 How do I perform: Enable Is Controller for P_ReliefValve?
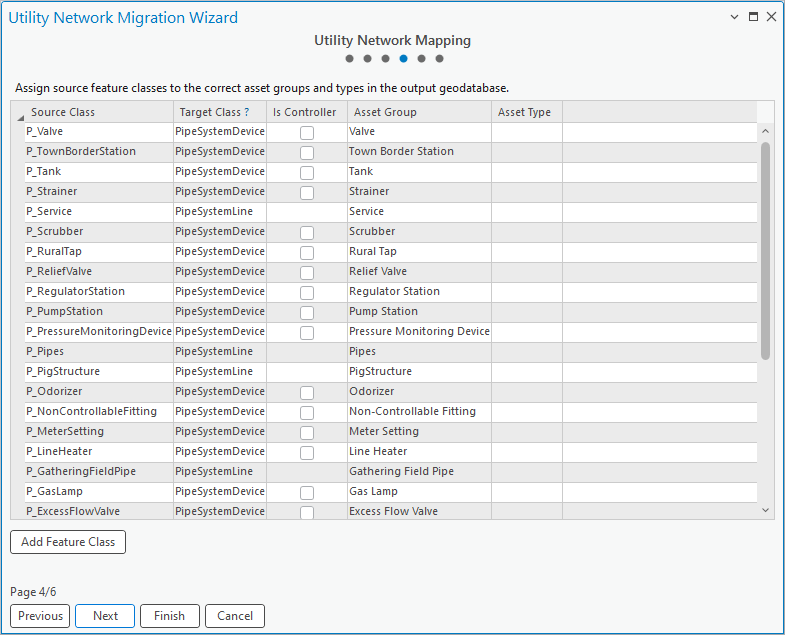click(307, 273)
